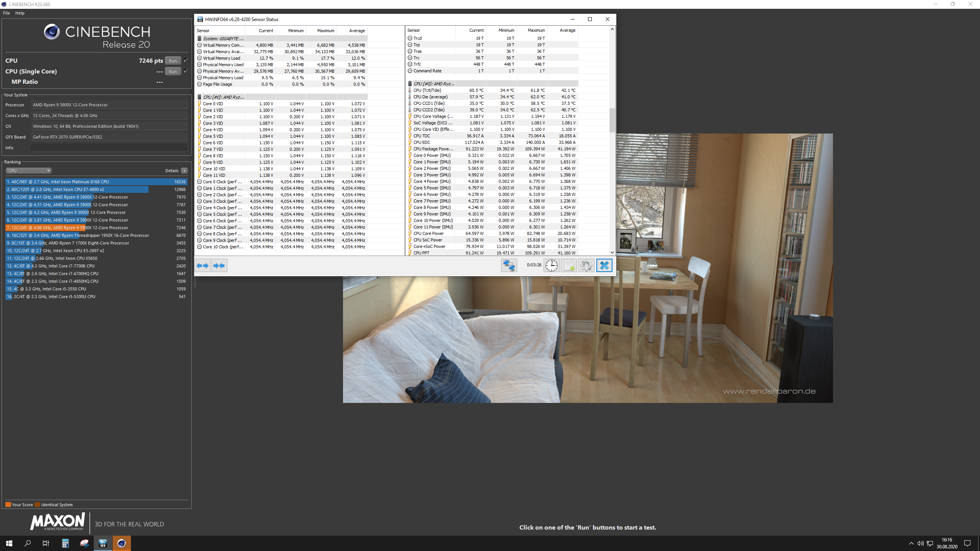980x551 pixels.
Task: Open Windows notification center
Action: pos(967,543)
